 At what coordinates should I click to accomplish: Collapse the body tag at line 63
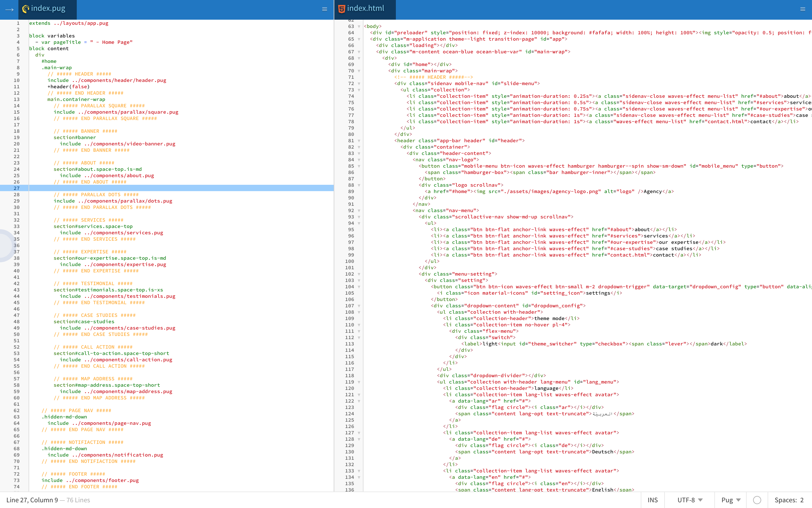(x=359, y=27)
